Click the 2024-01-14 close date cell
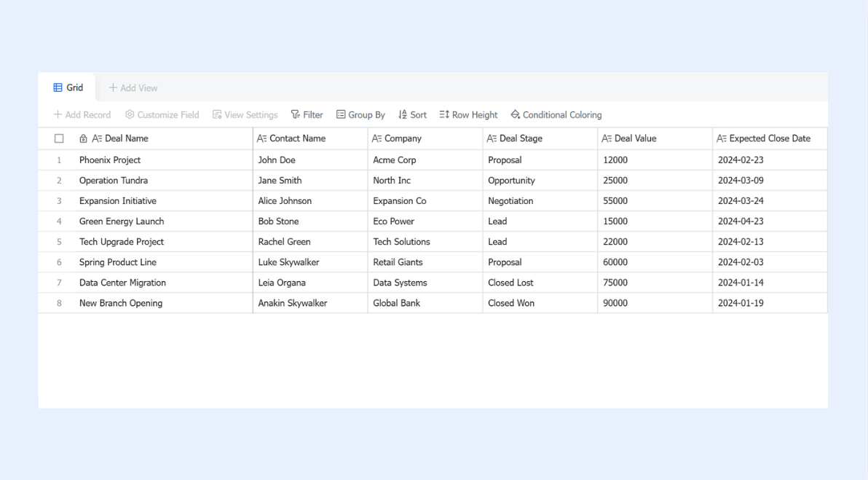The width and height of the screenshot is (868, 480). click(770, 283)
